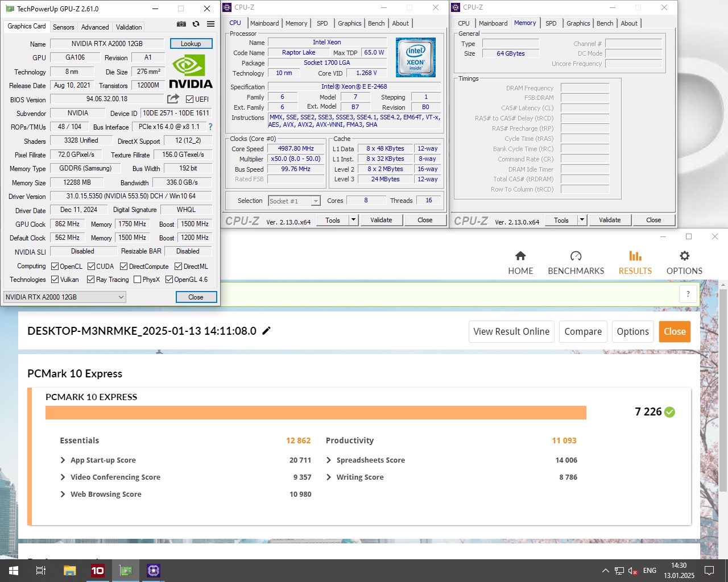Click the ENG language indicator
Image resolution: width=728 pixels, height=582 pixels.
click(650, 571)
